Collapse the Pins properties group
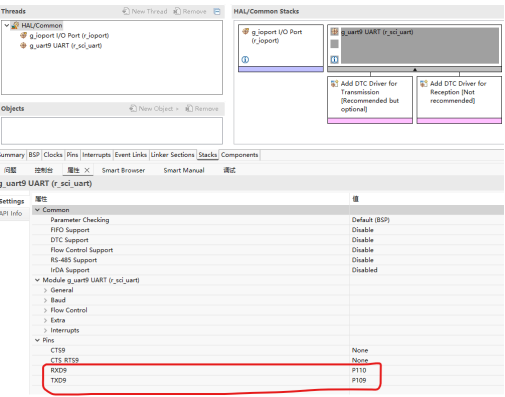 point(37,340)
